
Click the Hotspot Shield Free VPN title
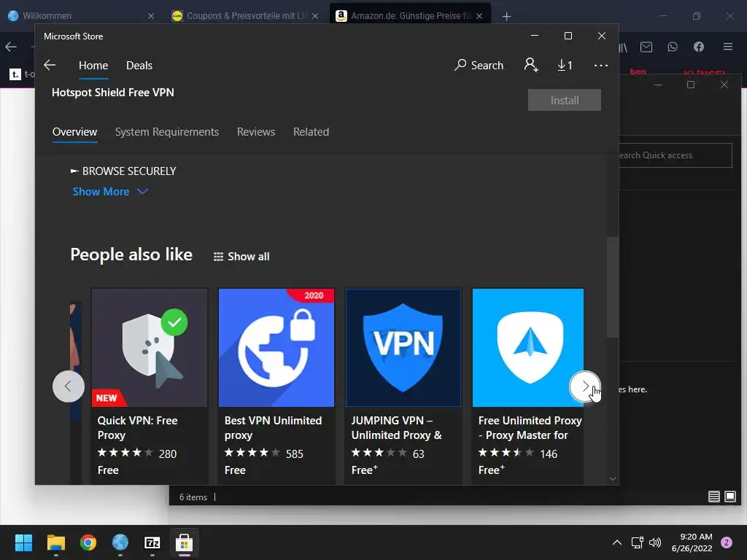pos(113,93)
